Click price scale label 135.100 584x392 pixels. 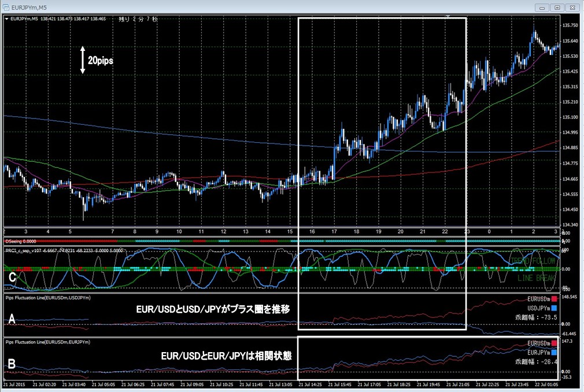(x=570, y=117)
